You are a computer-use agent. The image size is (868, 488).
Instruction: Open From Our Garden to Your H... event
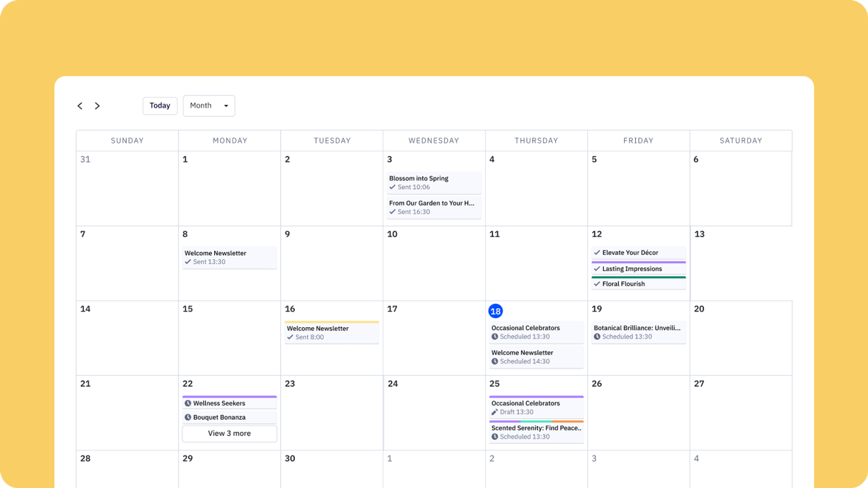pyautogui.click(x=433, y=207)
